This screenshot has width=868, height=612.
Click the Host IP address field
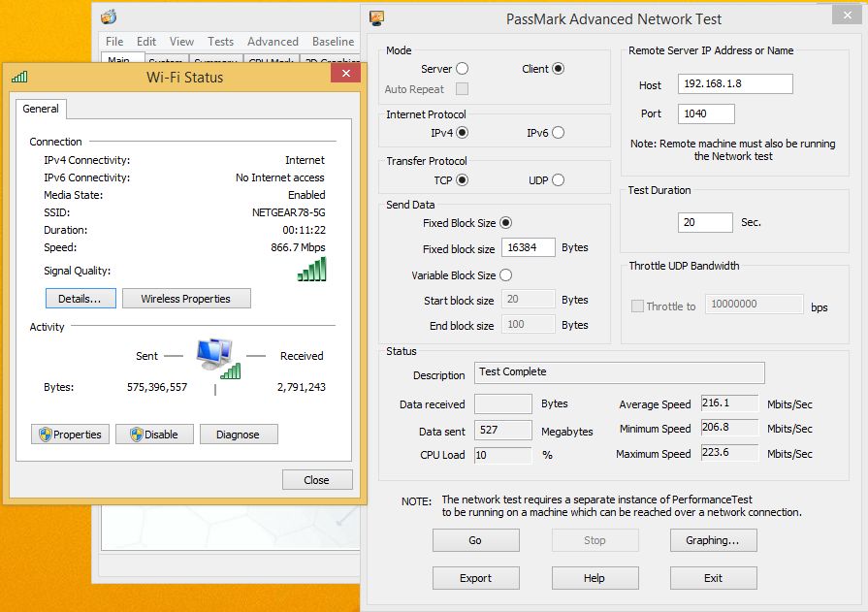tap(735, 83)
